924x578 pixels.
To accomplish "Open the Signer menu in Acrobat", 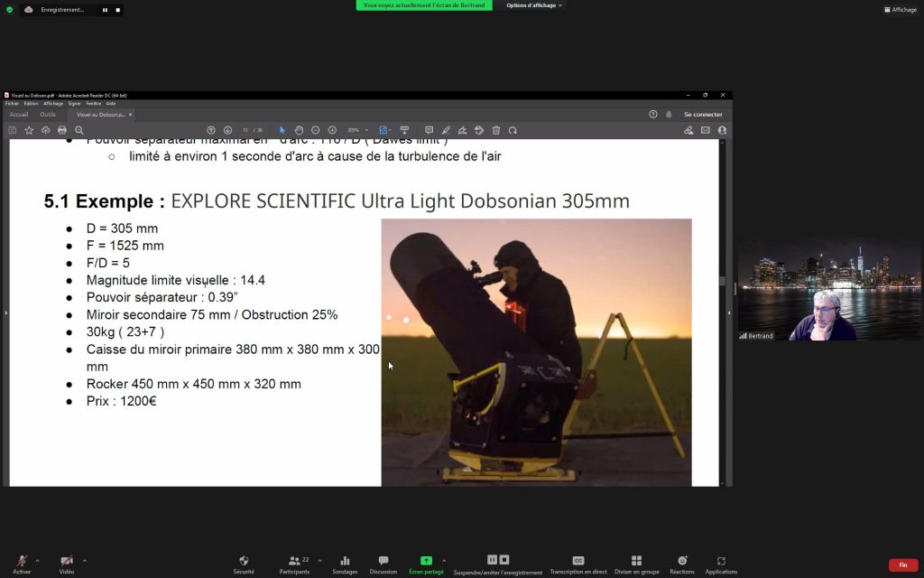I will click(x=74, y=104).
